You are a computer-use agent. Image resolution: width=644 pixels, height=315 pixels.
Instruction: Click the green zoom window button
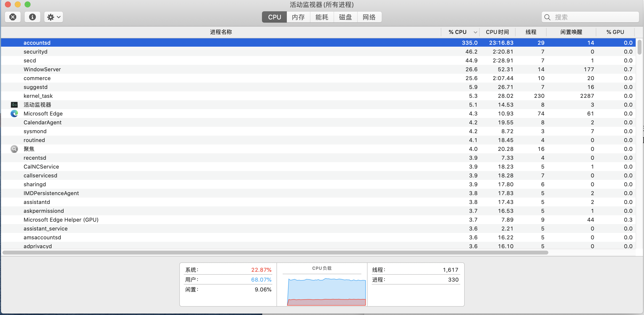coord(28,4)
